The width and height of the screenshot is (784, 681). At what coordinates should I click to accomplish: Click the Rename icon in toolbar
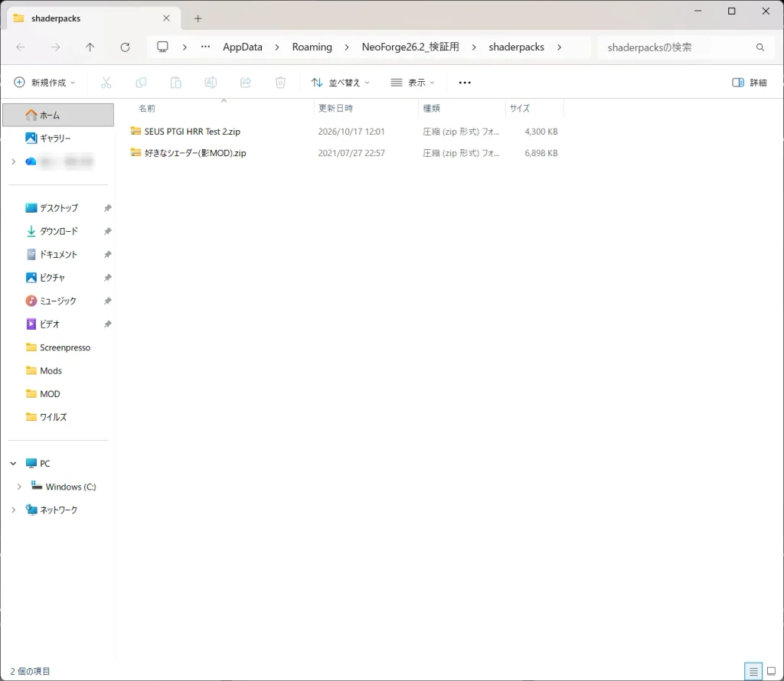(211, 83)
